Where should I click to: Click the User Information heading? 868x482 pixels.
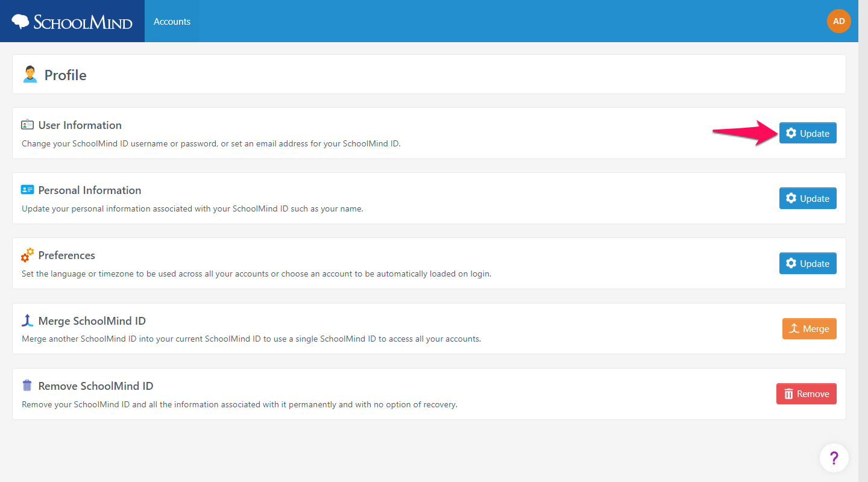click(x=80, y=125)
